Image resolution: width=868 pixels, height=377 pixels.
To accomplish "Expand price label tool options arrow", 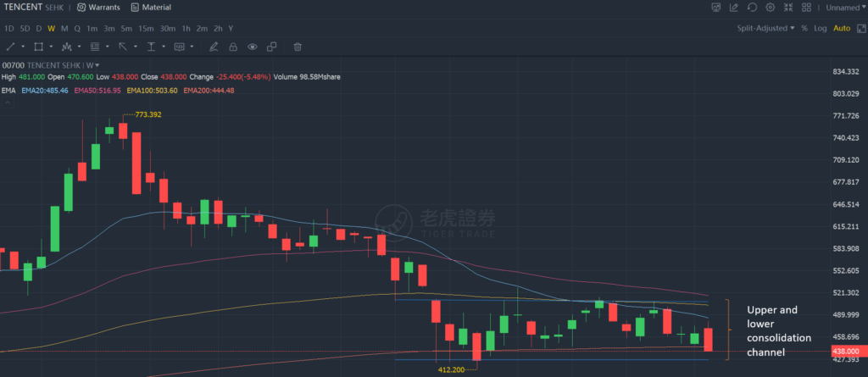I will pos(192,47).
